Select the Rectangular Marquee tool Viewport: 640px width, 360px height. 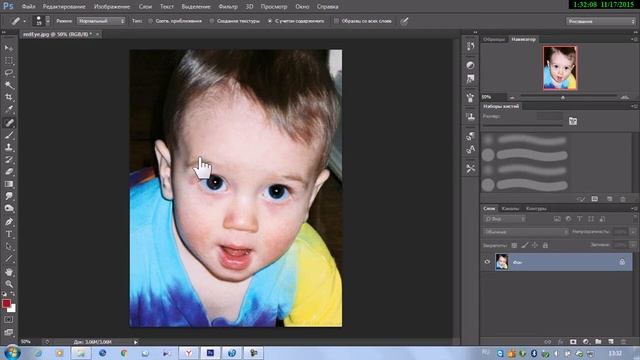coord(9,60)
